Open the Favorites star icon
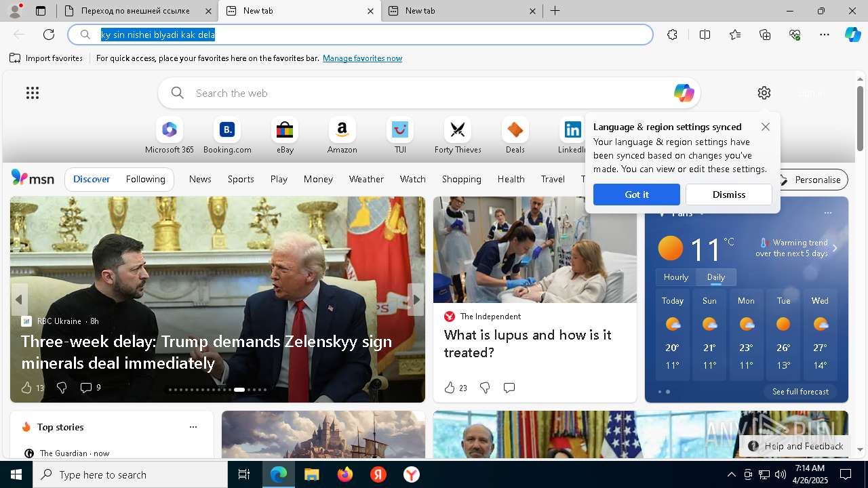This screenshot has height=488, width=868. [735, 35]
